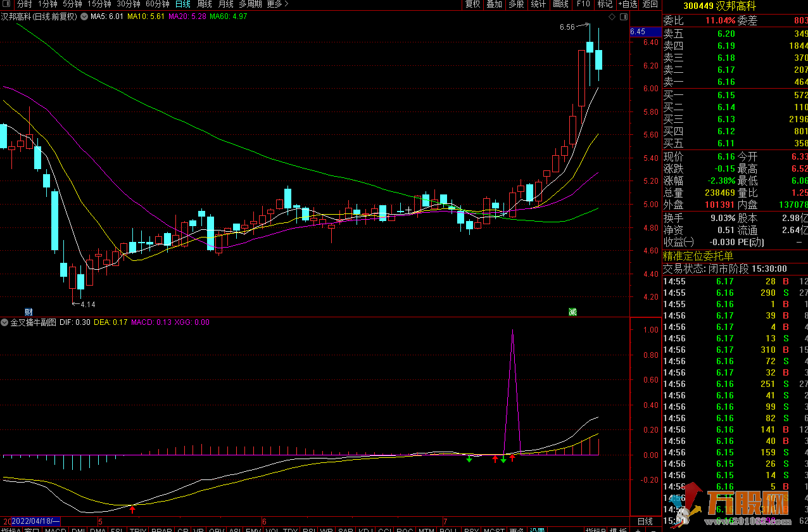Click the diamond icon at chart top-right
This screenshot has width=808, height=532.
[x=612, y=16]
